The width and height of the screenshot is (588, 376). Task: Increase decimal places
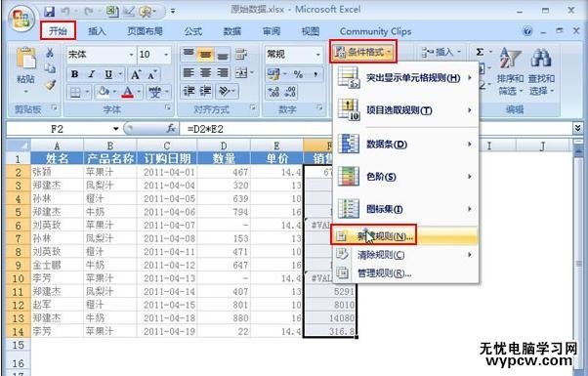tap(273, 92)
